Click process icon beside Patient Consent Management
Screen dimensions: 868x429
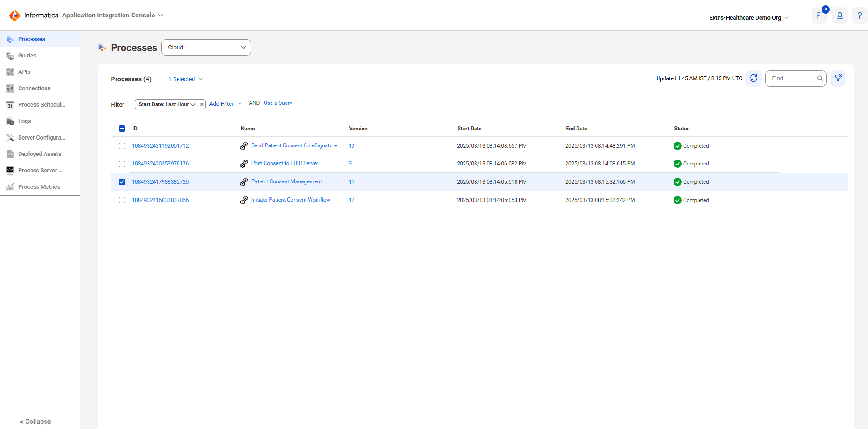click(x=244, y=182)
